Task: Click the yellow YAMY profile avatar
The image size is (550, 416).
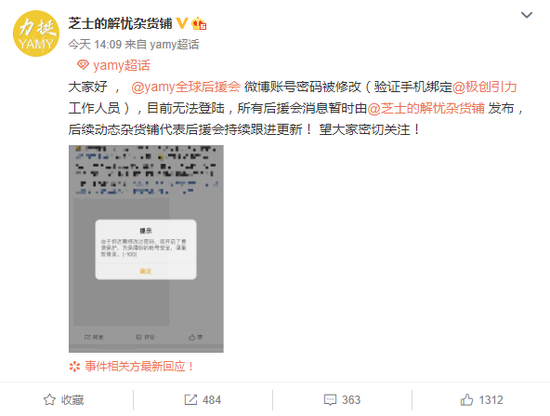Action: 36,34
